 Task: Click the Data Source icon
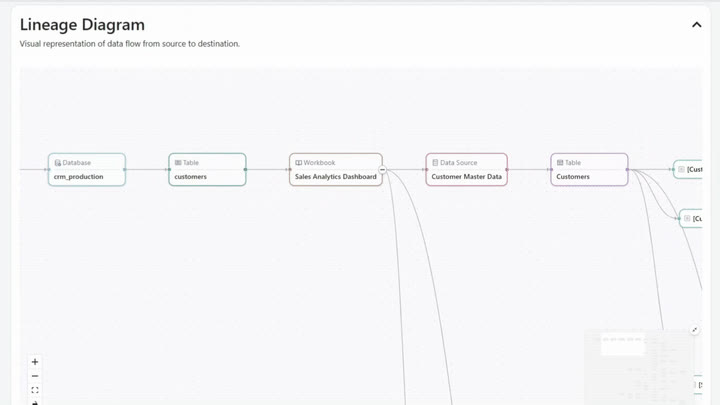pos(435,163)
